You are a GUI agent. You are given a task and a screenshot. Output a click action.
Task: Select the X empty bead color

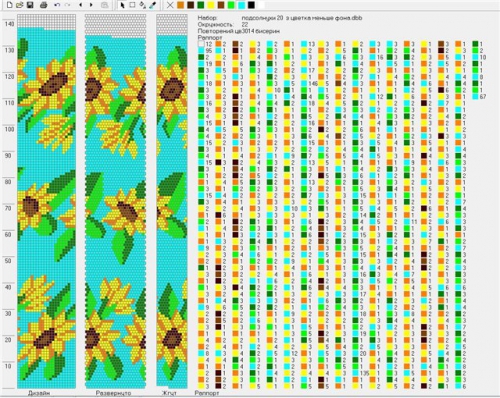click(170, 5)
